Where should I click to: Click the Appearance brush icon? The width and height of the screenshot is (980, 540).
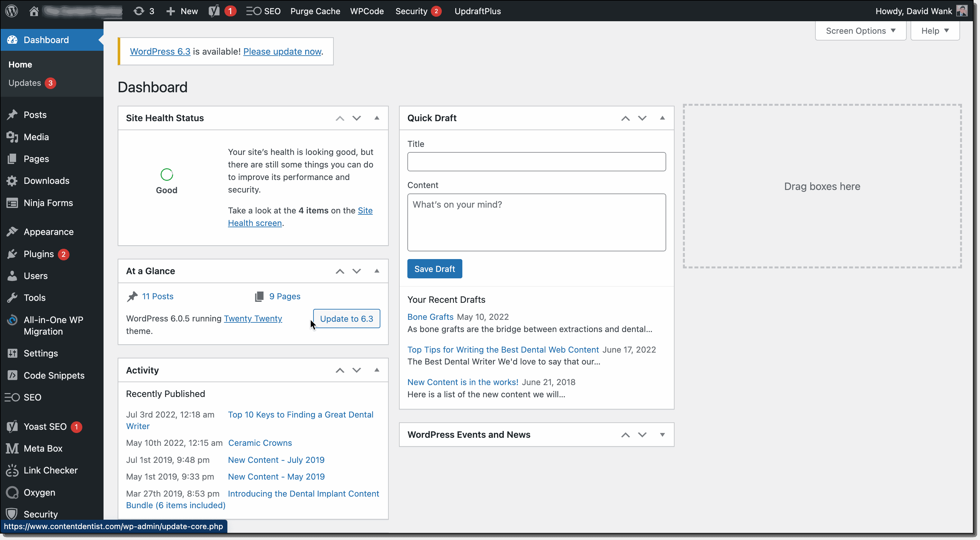[12, 232]
